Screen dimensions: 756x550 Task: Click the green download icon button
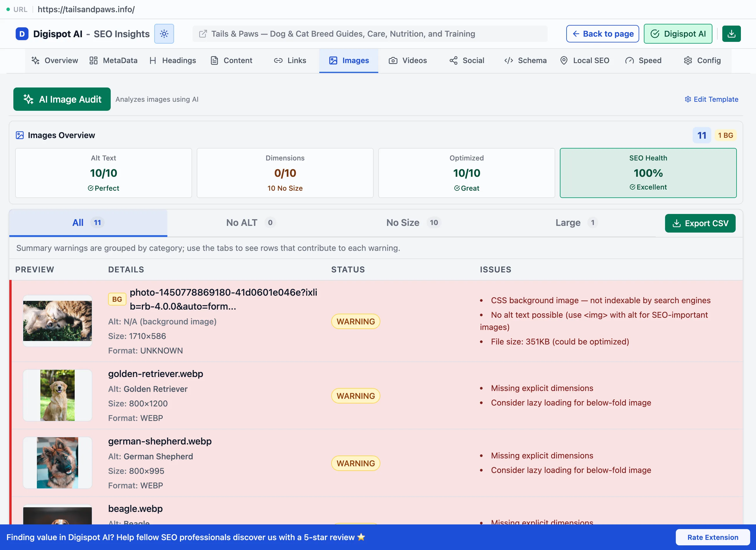point(731,34)
